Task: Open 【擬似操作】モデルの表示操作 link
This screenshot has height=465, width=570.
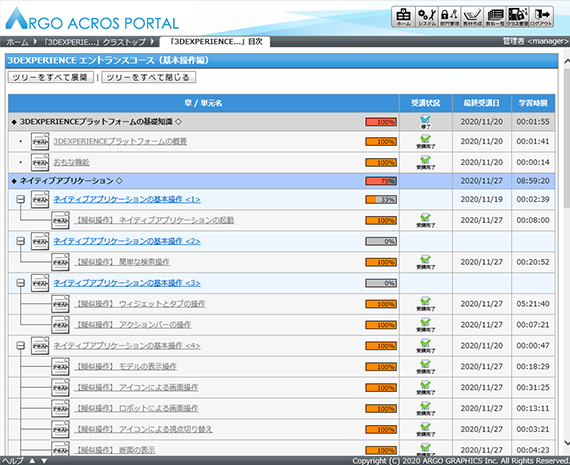Action: point(125,366)
